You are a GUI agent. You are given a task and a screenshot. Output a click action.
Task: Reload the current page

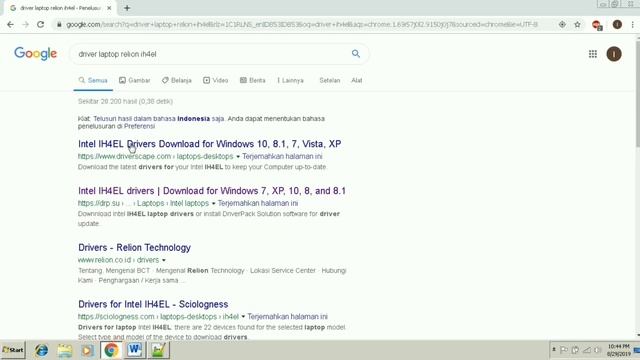tap(40, 24)
